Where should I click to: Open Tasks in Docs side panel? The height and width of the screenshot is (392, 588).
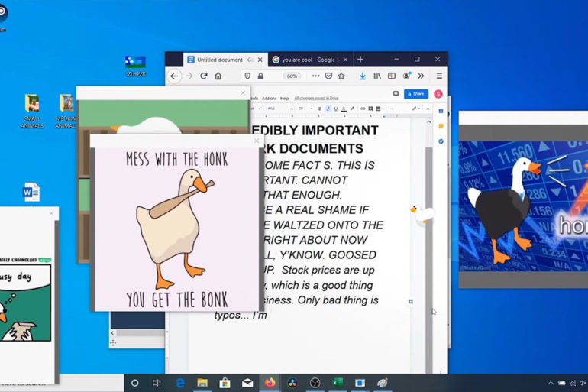click(441, 141)
